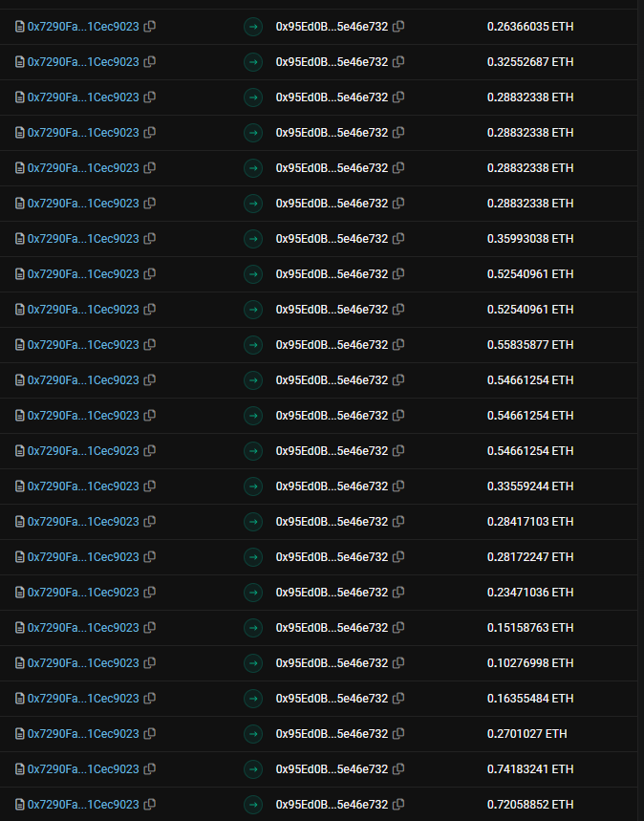This screenshot has height=821, width=644.
Task: Select the 0.16355484 ETH amount
Action: pos(530,698)
